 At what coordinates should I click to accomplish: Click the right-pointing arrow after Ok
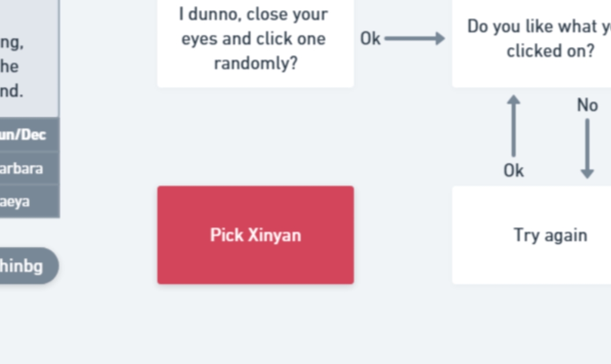point(414,39)
